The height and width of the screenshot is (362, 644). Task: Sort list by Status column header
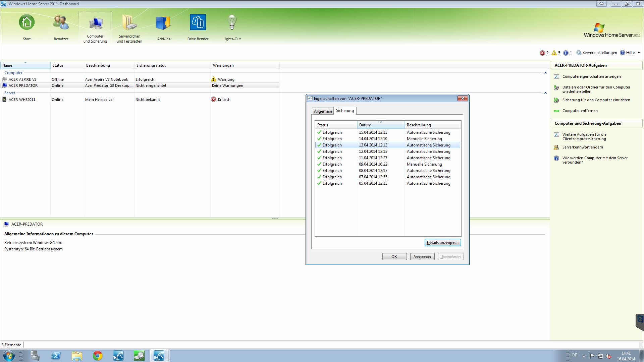tap(67, 65)
